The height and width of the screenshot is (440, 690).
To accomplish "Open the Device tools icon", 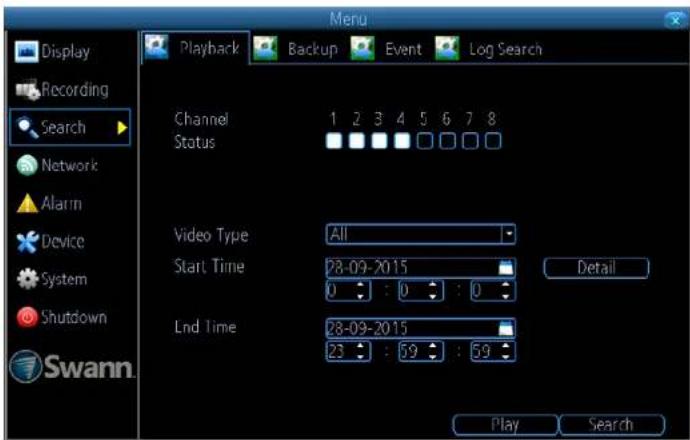I will (27, 242).
